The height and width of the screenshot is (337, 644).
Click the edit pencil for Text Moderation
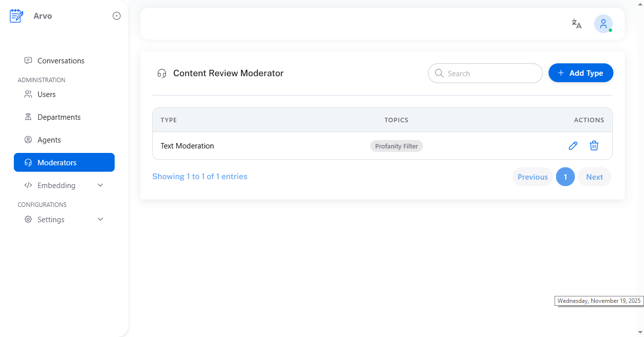(573, 145)
